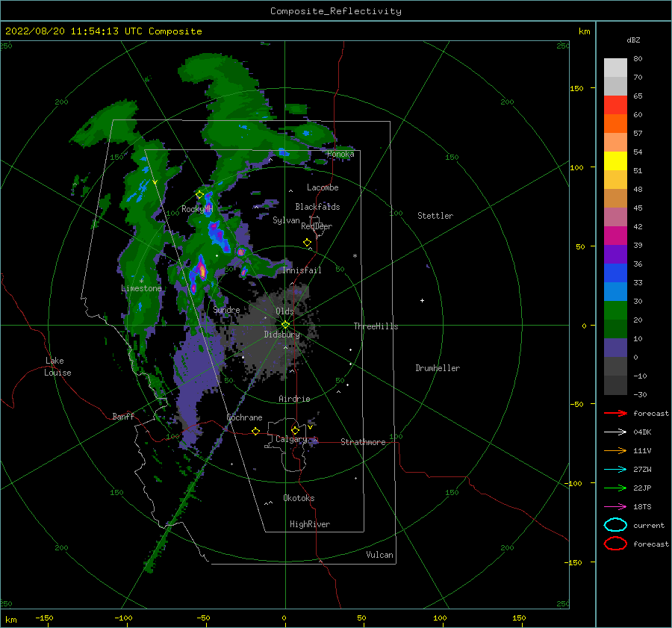
Task: Click the Blackfalds town label
Action: (x=317, y=207)
